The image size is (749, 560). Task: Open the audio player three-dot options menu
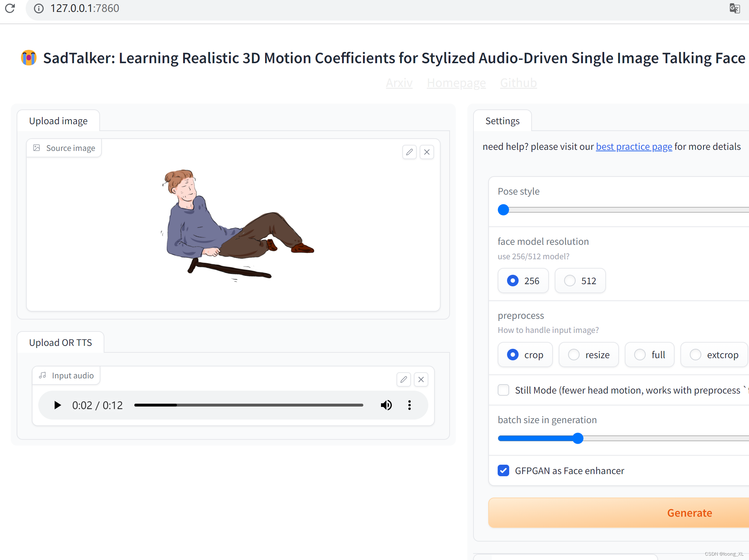409,405
